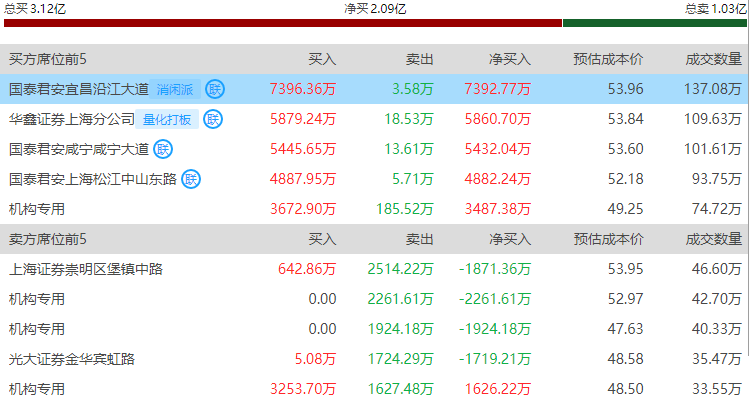Image resolution: width=749 pixels, height=399 pixels.
Task: Click 净买入 column header in buyer table
Action: pos(510,59)
